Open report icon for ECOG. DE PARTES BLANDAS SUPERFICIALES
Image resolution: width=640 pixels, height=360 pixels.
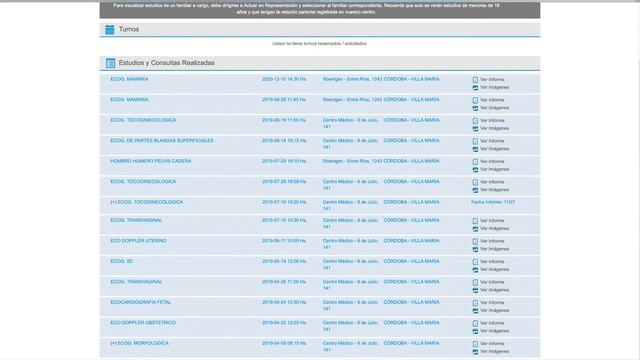point(475,141)
